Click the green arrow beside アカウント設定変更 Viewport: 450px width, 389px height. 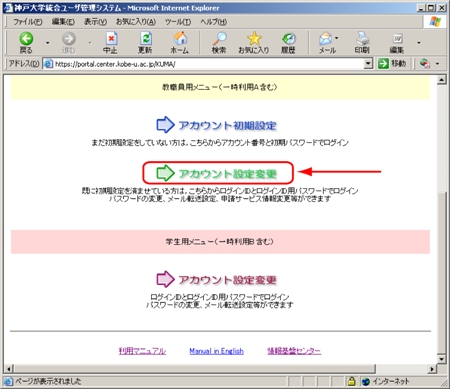tap(165, 173)
